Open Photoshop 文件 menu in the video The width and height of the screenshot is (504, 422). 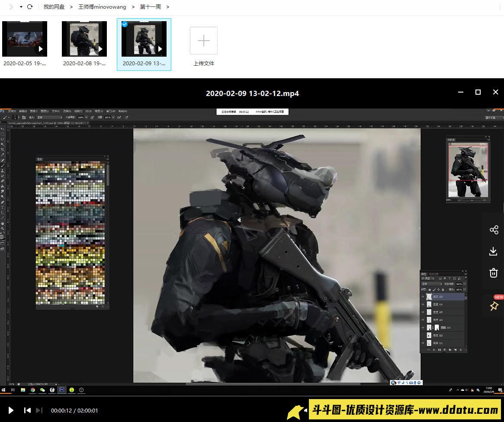tap(12, 111)
